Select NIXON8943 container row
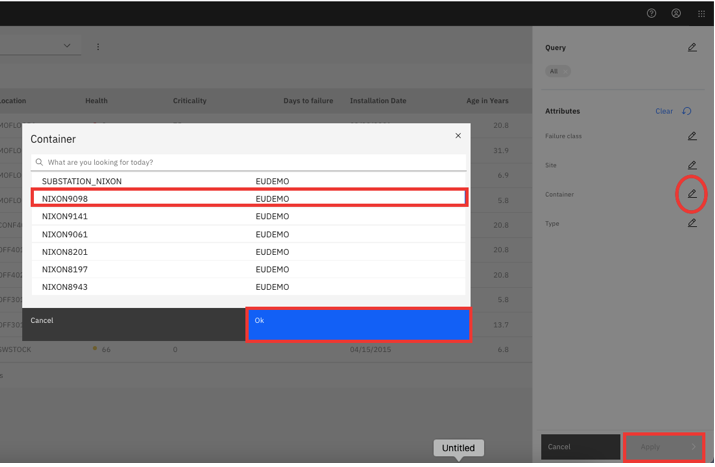Screen dimensions: 715x467 (249, 287)
